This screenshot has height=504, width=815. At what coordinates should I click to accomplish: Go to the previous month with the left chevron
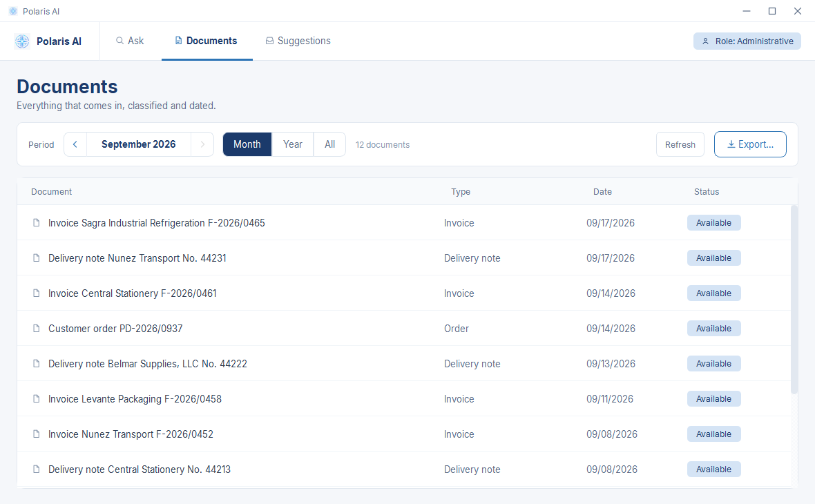point(75,144)
